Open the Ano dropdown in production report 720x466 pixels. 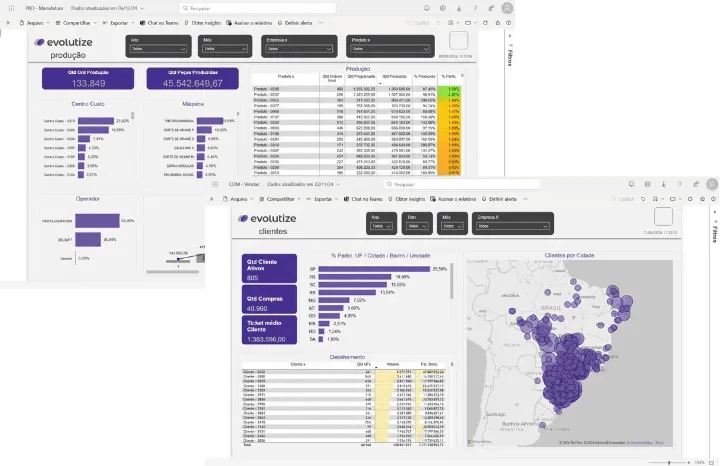(157, 48)
